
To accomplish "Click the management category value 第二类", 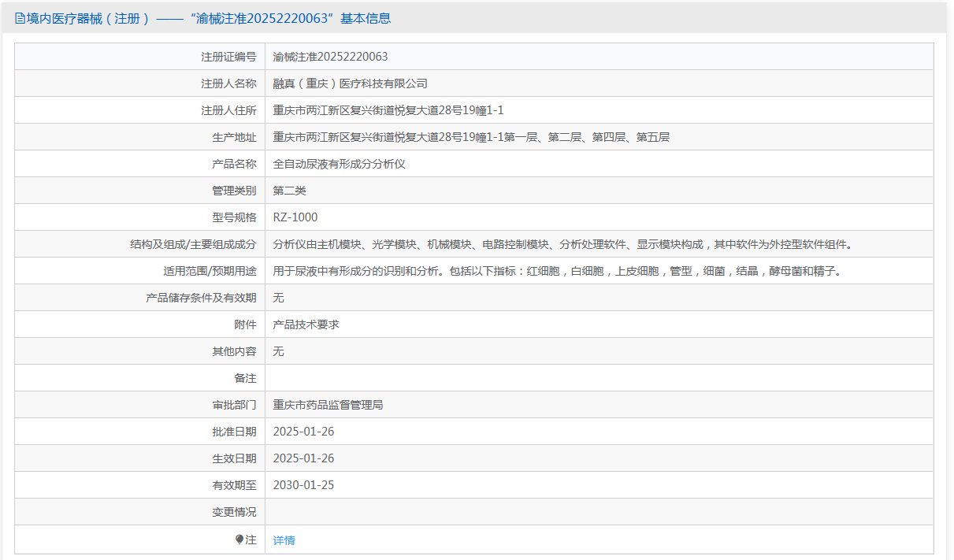I will click(289, 191).
